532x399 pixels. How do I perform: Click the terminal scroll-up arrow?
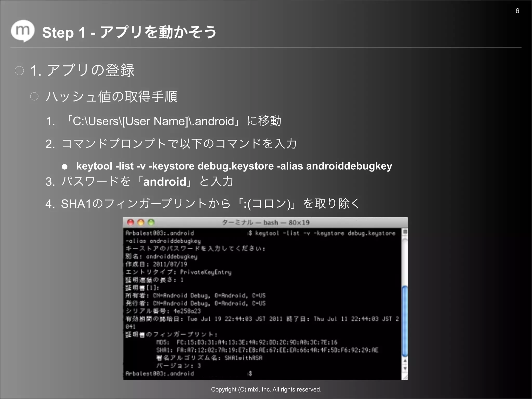tap(405, 361)
